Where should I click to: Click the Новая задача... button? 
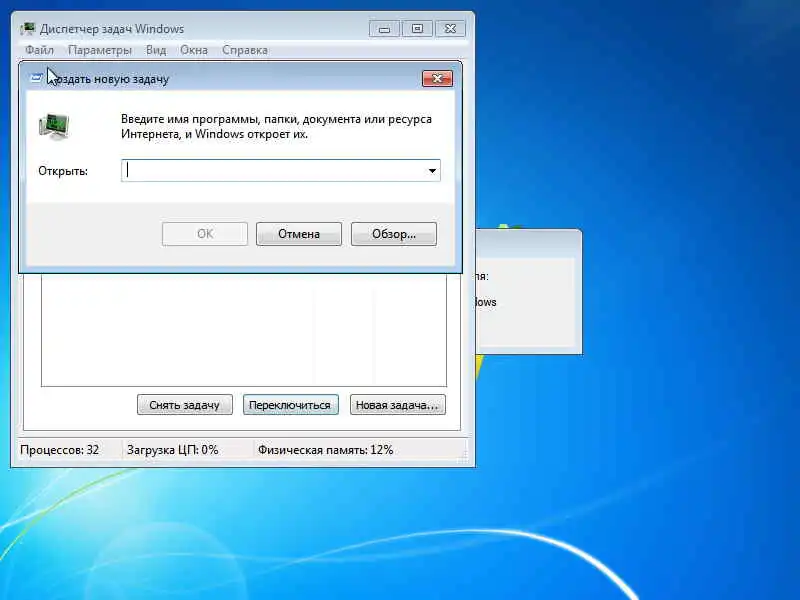397,405
